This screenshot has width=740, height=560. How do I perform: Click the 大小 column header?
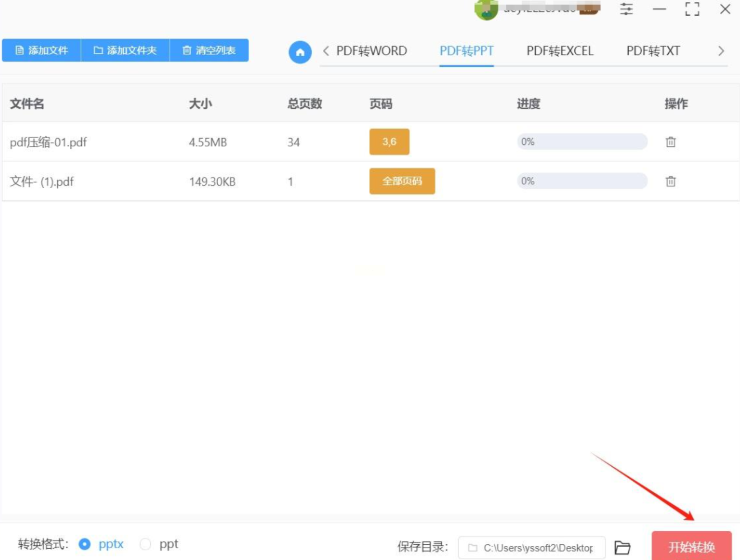click(200, 104)
